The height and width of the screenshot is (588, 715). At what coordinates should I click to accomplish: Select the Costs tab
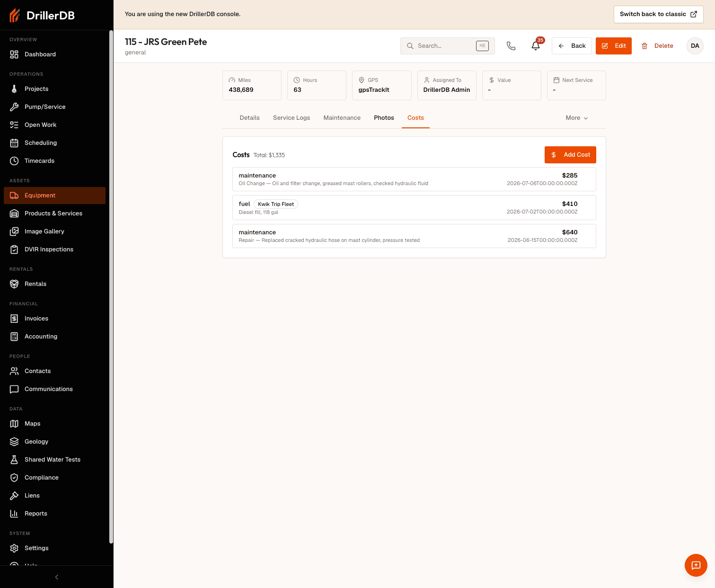click(x=415, y=118)
